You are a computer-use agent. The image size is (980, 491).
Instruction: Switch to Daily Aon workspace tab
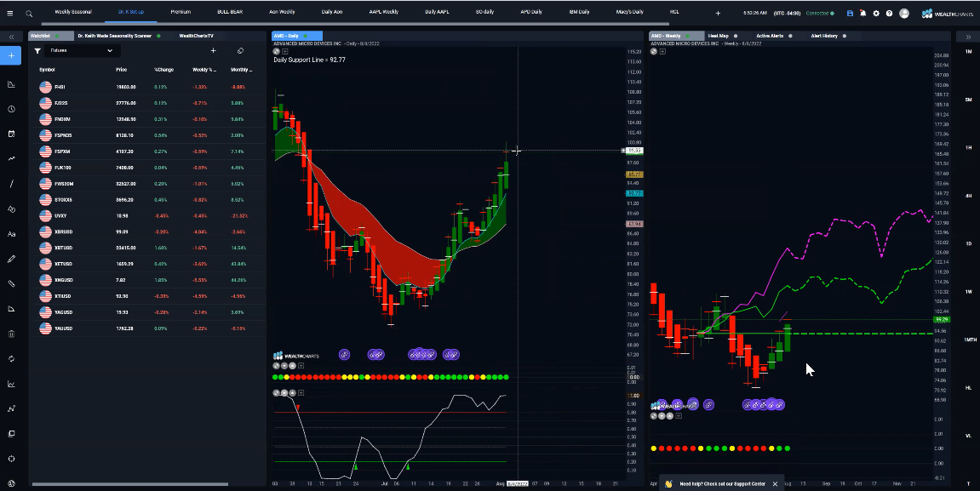tap(332, 12)
